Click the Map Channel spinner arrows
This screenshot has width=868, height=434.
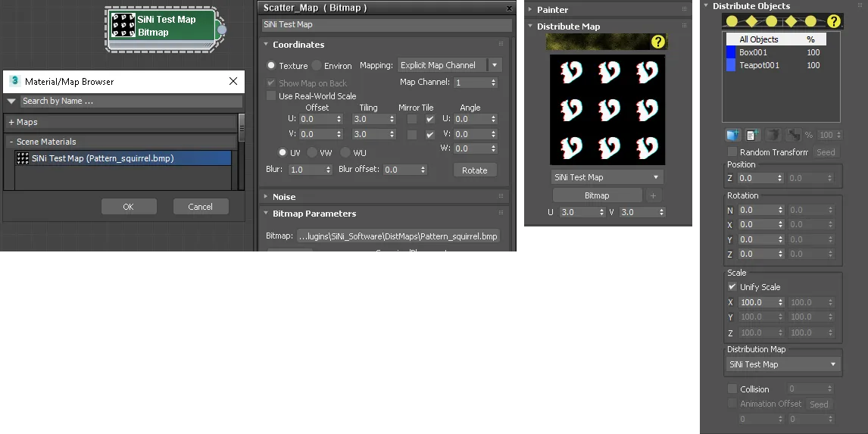[x=493, y=83]
